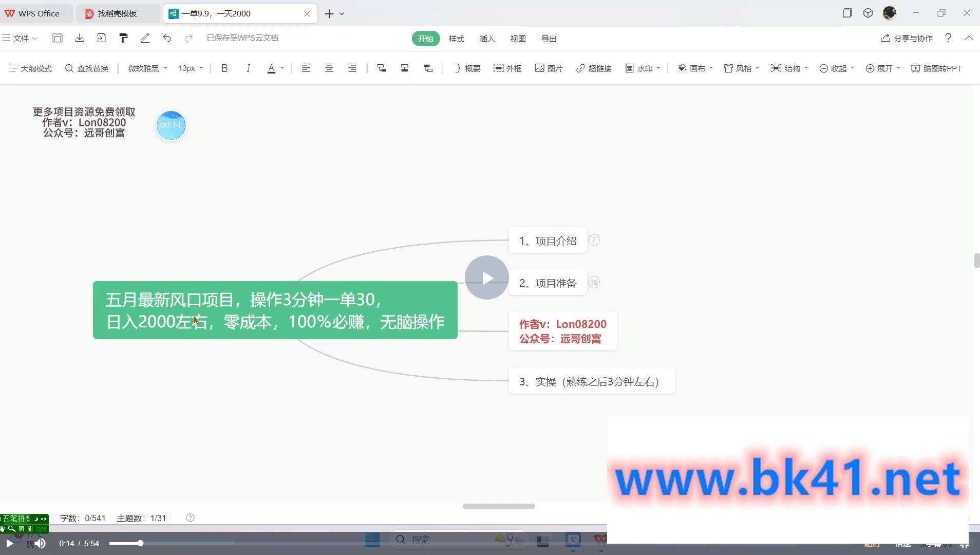Image resolution: width=980 pixels, height=555 pixels.
Task: Undo the last action
Action: [167, 38]
